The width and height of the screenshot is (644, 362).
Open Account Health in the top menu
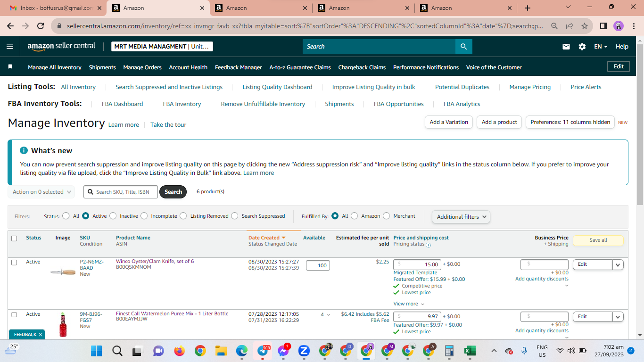(188, 67)
